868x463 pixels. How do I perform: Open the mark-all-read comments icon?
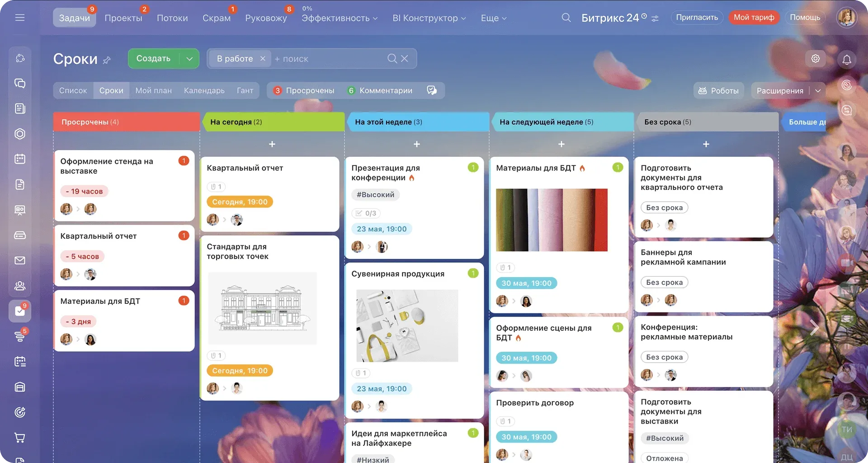tap(432, 90)
